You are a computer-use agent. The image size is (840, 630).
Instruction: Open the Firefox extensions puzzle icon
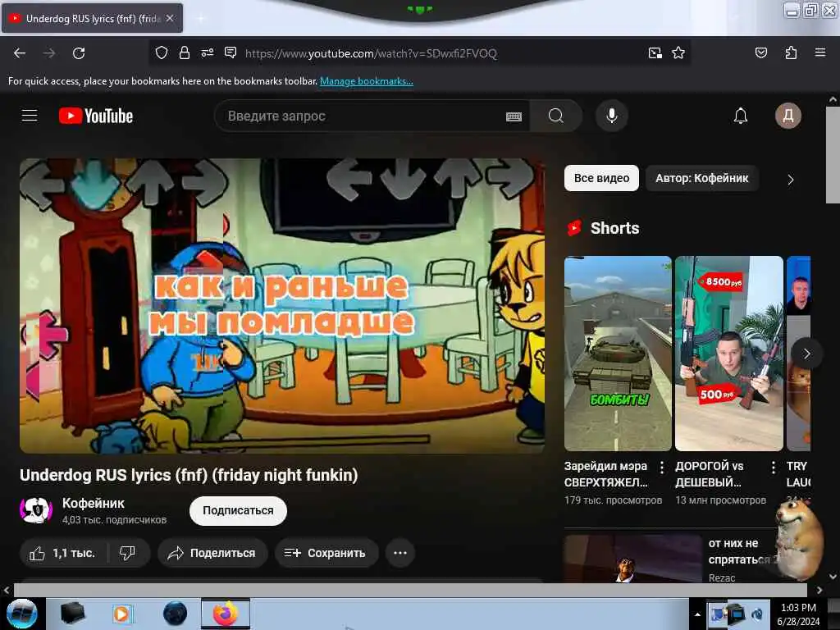[x=791, y=52]
